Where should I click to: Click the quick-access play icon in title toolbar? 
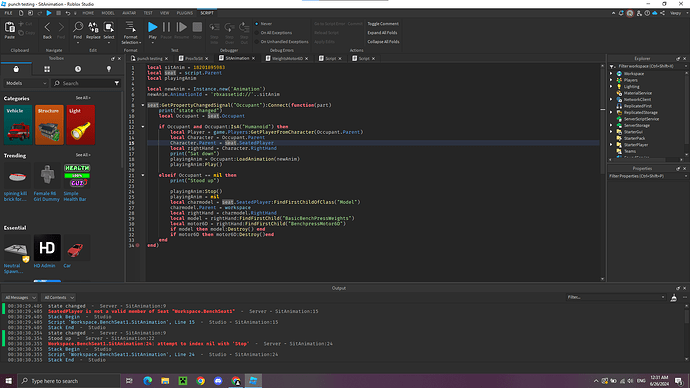pyautogui.click(x=49, y=13)
